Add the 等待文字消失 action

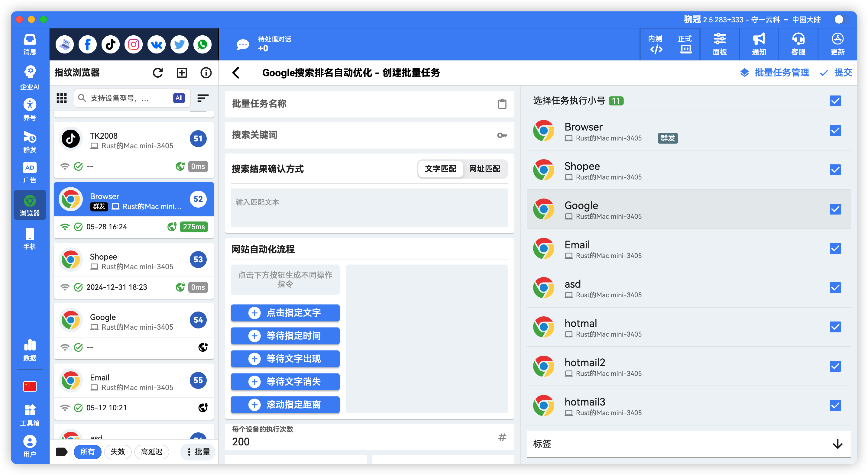tap(285, 381)
